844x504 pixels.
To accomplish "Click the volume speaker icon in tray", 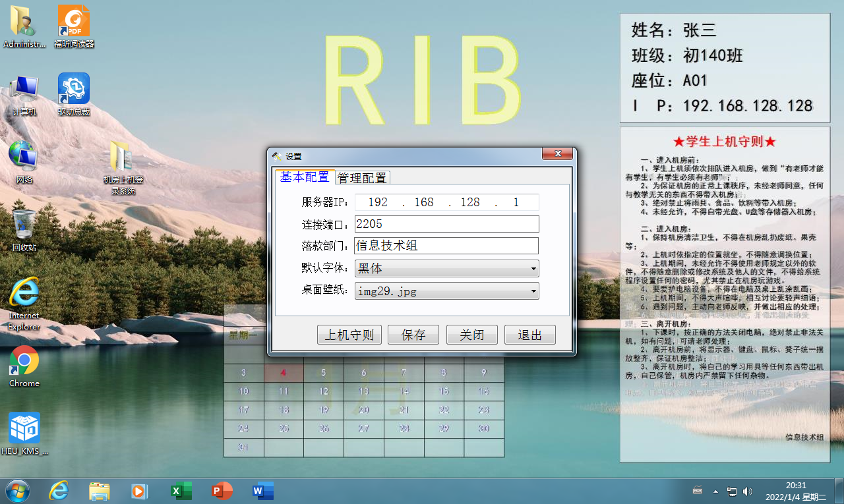I will 747,491.
